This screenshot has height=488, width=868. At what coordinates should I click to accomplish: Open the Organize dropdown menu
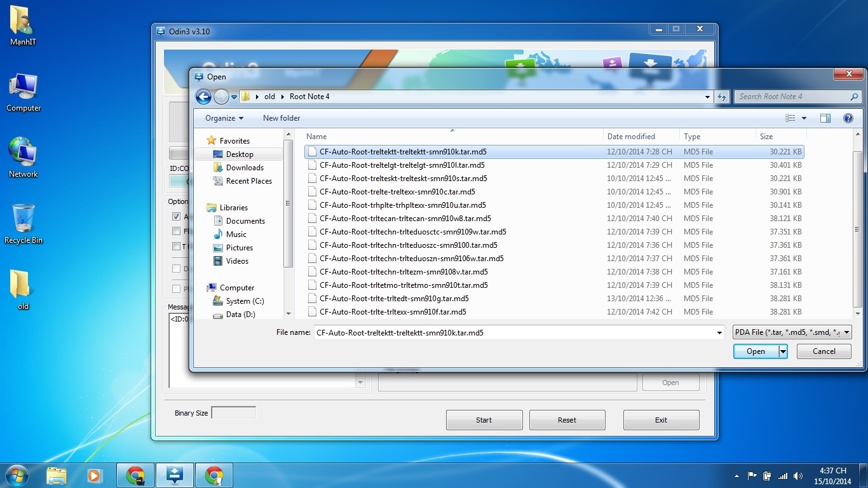point(224,118)
